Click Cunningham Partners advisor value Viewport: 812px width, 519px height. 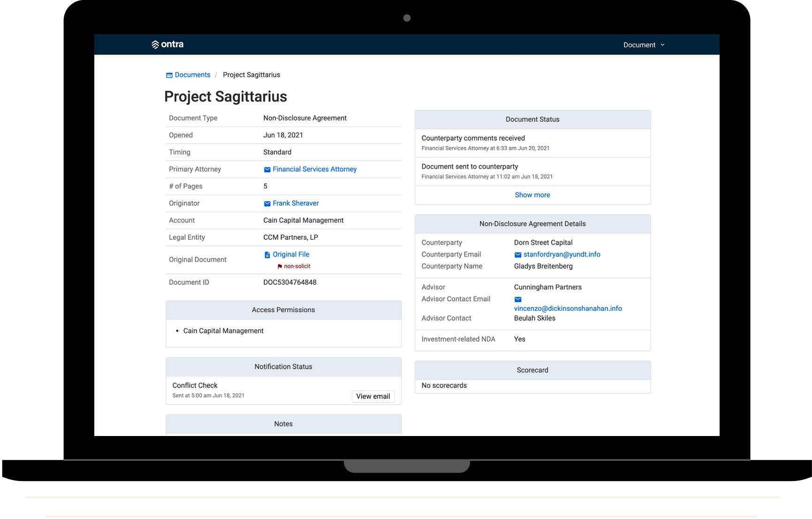547,287
